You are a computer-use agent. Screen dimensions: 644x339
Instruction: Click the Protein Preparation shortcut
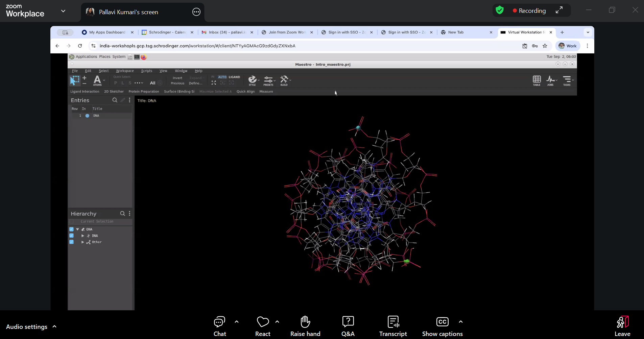[144, 92]
